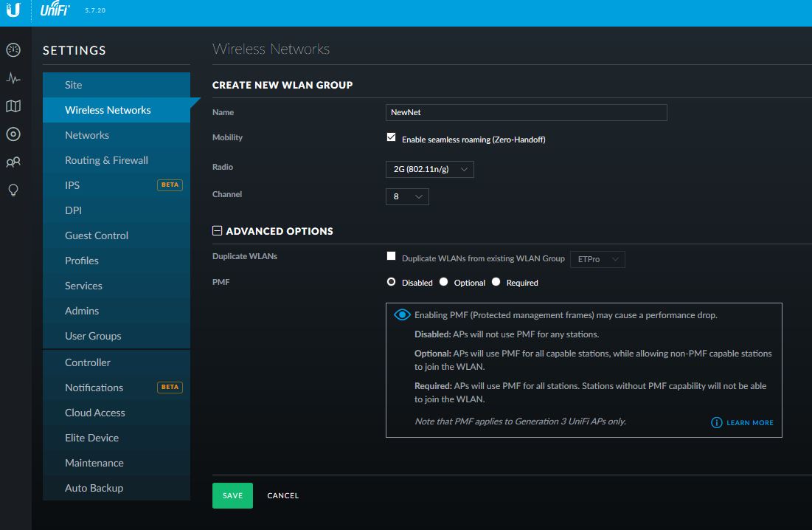Disable seamless roaming Zero-Handoff checkbox

coord(391,137)
